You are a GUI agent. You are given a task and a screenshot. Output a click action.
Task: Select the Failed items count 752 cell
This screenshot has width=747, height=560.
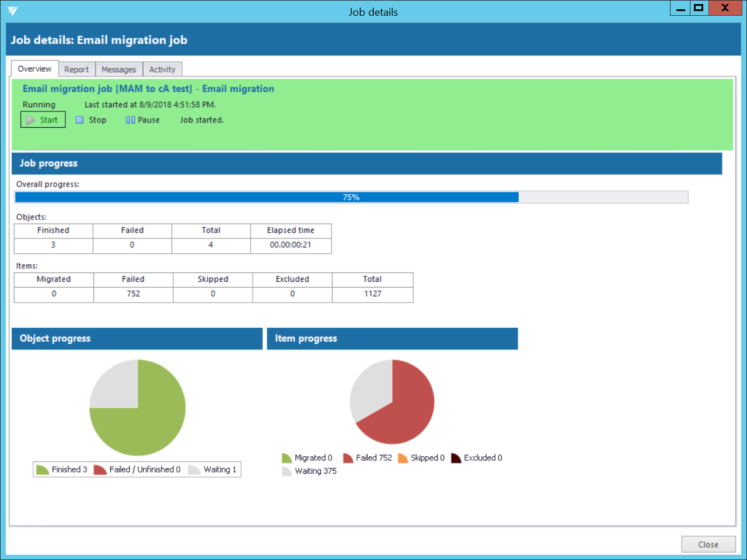(x=134, y=294)
